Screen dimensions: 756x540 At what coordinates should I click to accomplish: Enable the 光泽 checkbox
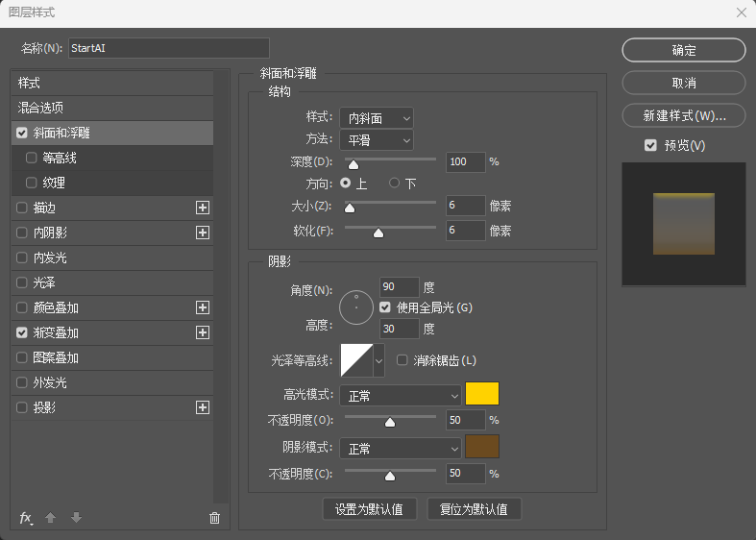(x=22, y=282)
